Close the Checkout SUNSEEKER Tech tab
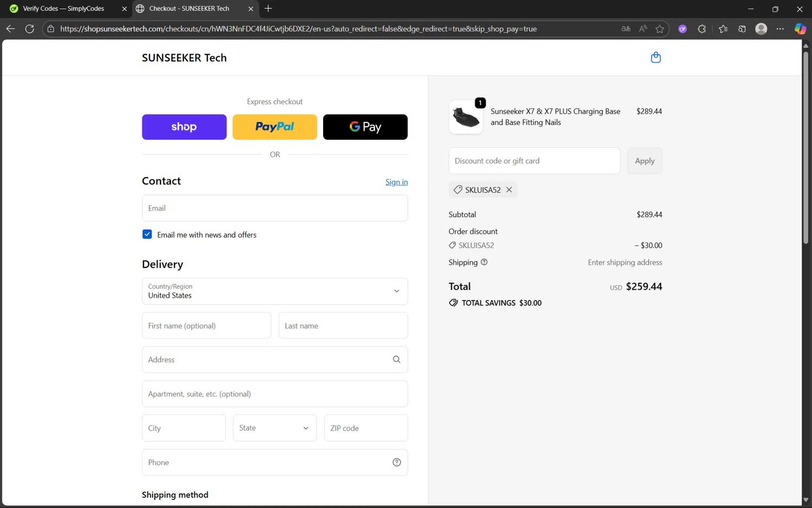 pyautogui.click(x=251, y=9)
